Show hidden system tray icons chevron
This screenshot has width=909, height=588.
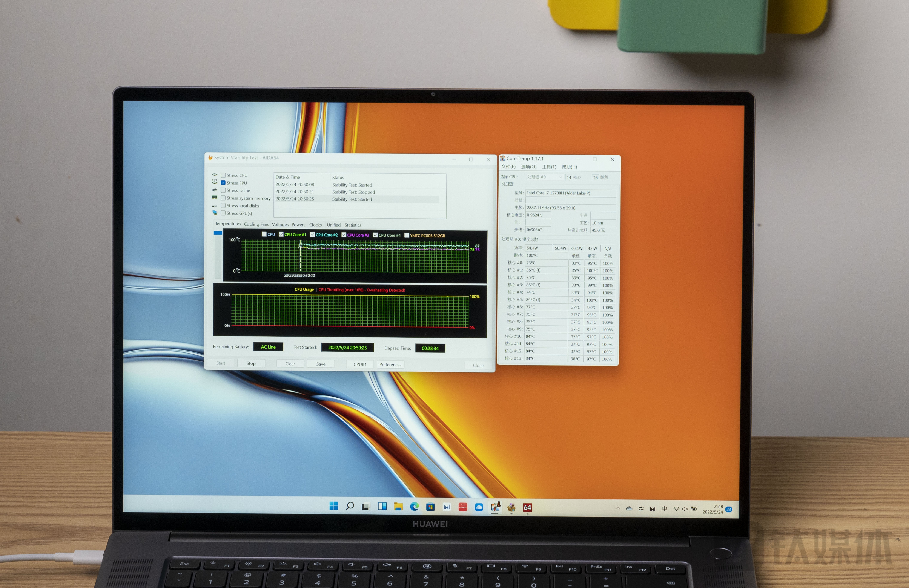pyautogui.click(x=617, y=508)
